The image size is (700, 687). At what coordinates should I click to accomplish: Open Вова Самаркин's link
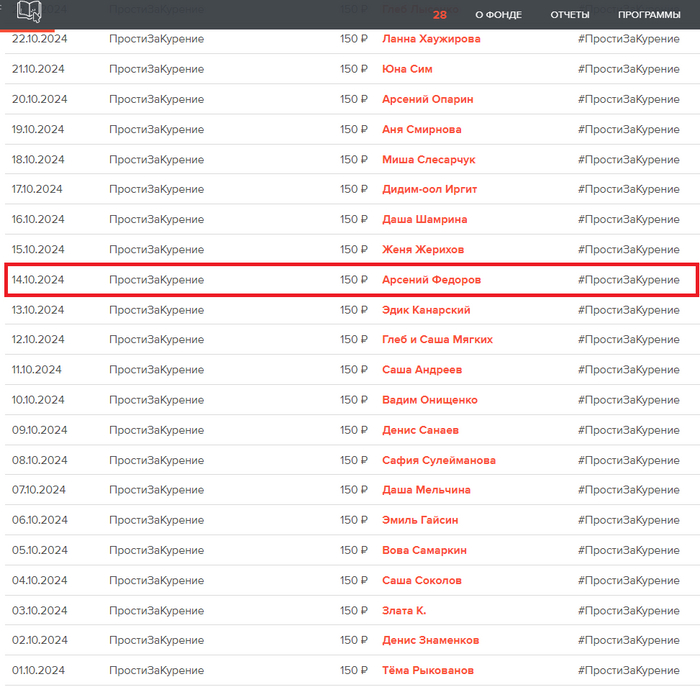click(x=424, y=550)
